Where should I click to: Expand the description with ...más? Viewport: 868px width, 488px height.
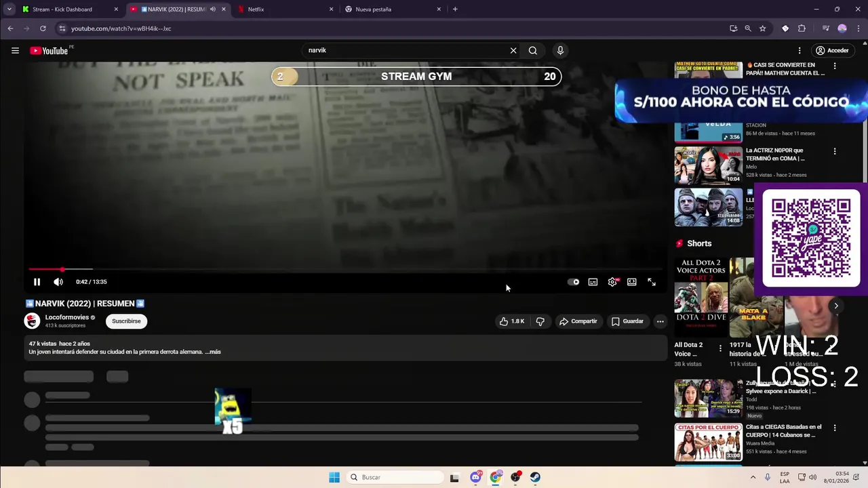coord(213,352)
